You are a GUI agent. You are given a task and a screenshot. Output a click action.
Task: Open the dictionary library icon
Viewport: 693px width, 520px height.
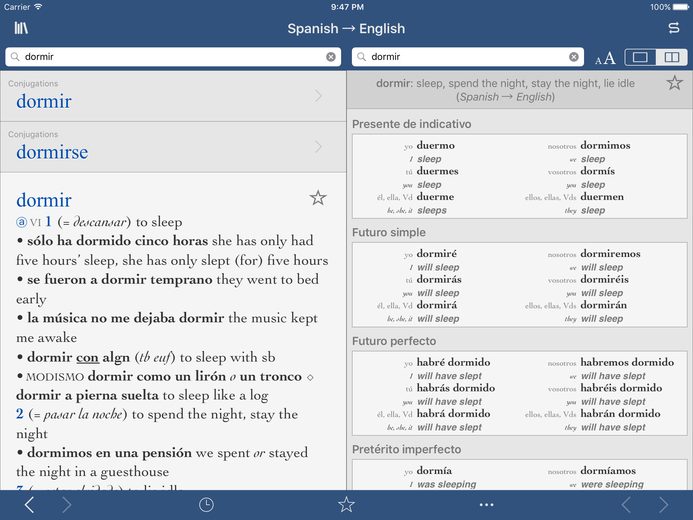point(21,28)
